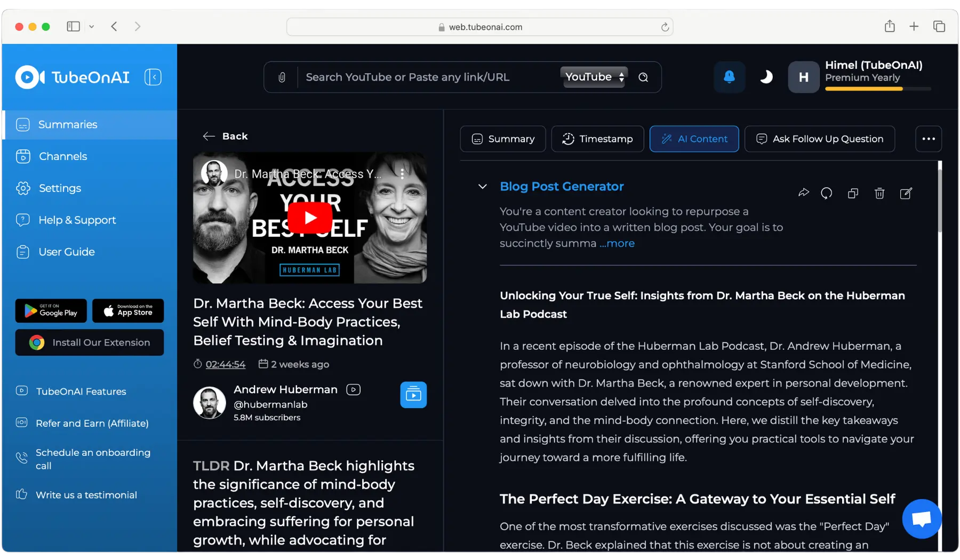Go back in Safari
Image resolution: width=960 pixels, height=560 pixels.
click(114, 27)
